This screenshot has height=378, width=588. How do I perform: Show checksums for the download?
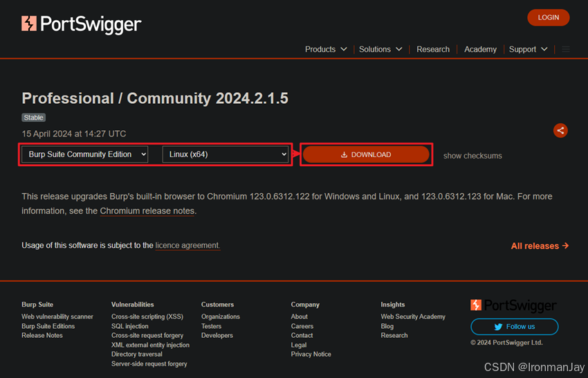472,156
